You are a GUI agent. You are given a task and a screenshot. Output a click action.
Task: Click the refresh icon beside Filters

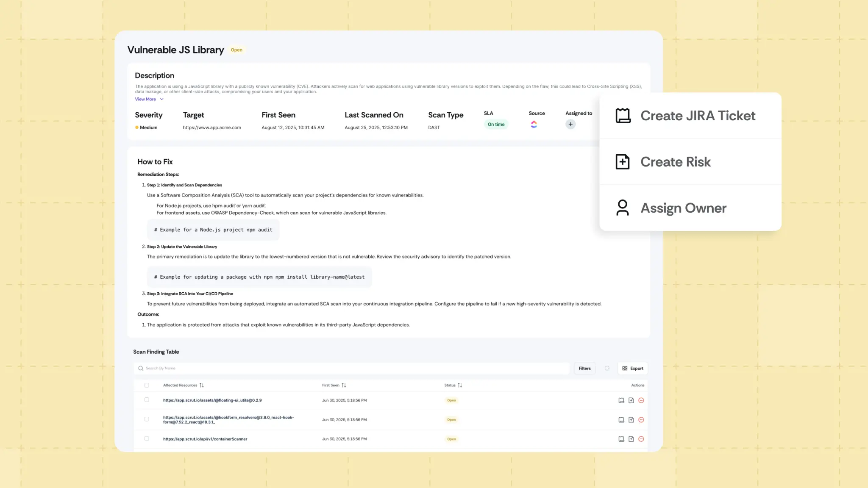click(607, 369)
